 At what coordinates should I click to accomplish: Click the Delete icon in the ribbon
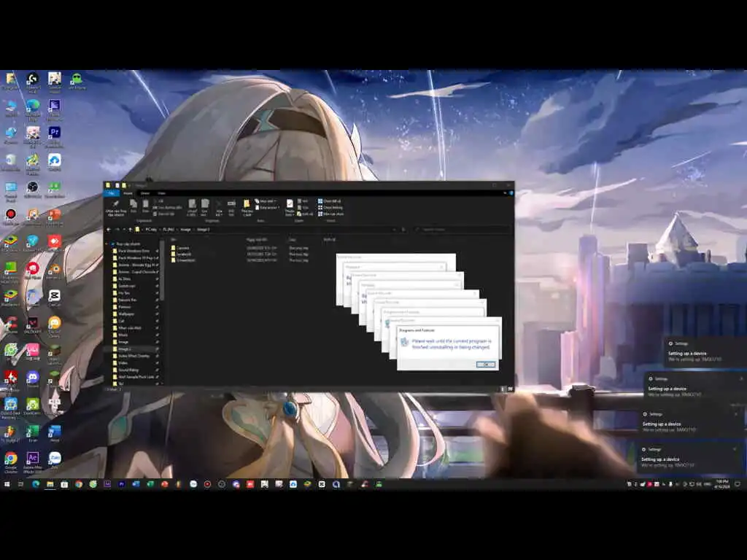pos(219,208)
